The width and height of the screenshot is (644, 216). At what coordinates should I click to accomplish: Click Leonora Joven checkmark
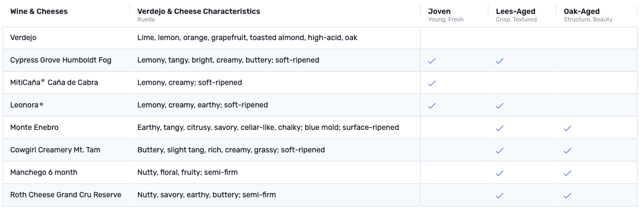(432, 106)
